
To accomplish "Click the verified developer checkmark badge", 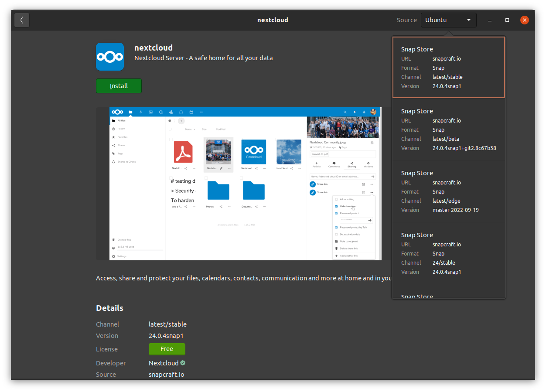I will click(183, 363).
